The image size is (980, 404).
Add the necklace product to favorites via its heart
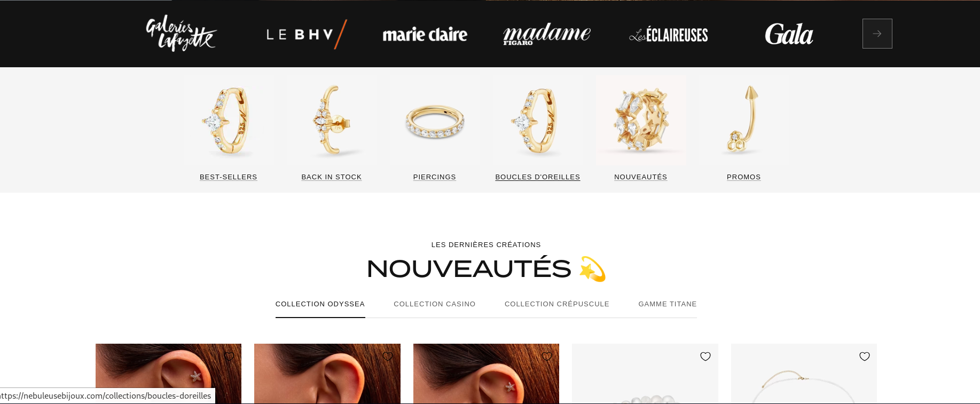click(x=865, y=356)
